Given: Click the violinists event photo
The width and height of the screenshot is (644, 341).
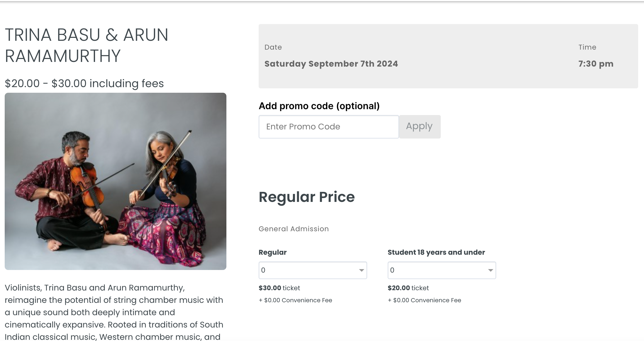Looking at the screenshot, I should [115, 181].
